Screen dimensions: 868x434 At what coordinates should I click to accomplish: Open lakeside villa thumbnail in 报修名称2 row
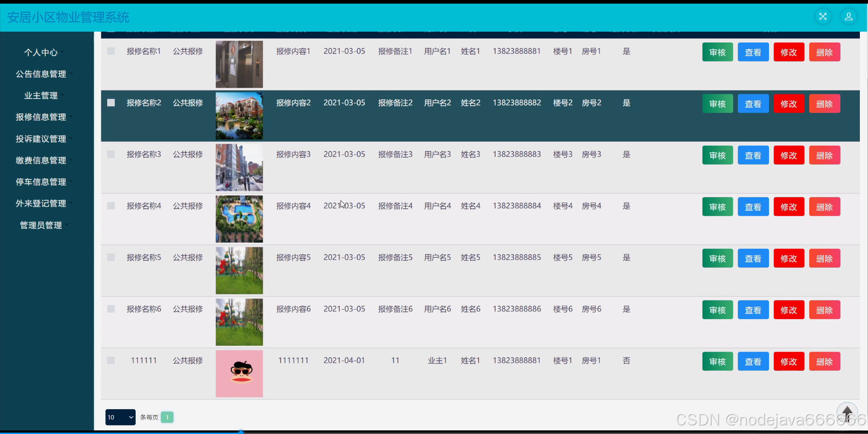239,116
